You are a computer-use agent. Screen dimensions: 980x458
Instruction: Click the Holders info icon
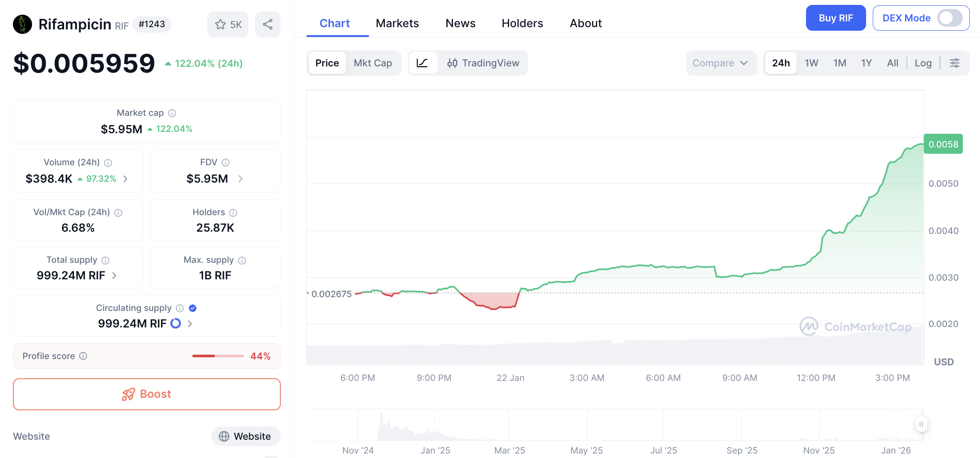click(233, 213)
